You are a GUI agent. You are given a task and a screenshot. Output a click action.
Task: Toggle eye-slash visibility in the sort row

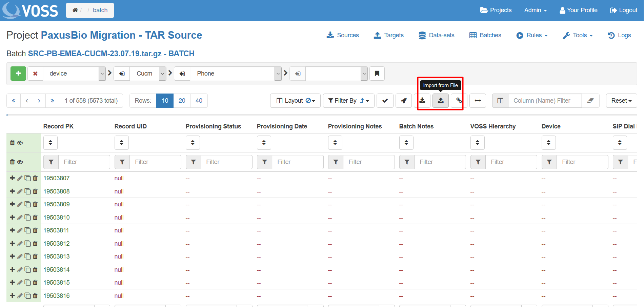click(x=20, y=143)
